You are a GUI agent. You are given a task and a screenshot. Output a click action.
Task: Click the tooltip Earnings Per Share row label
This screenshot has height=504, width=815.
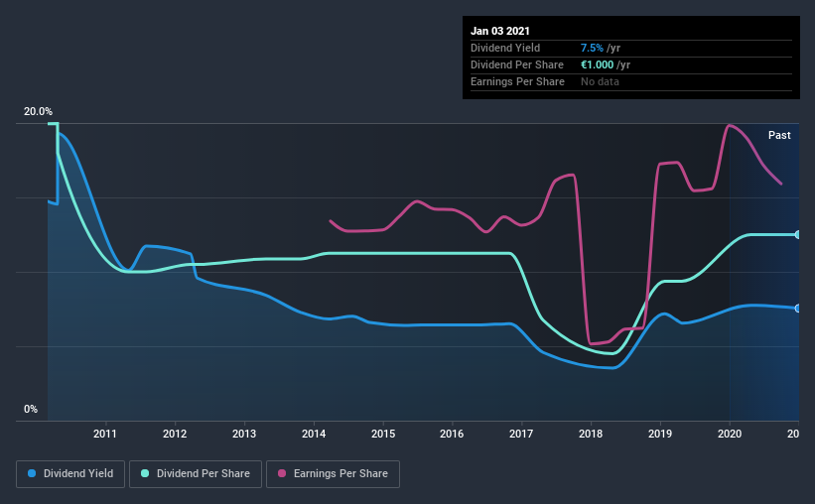click(517, 81)
